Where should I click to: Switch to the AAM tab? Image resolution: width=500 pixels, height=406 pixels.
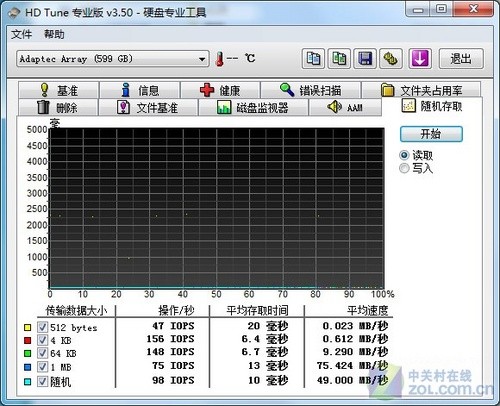[345, 107]
